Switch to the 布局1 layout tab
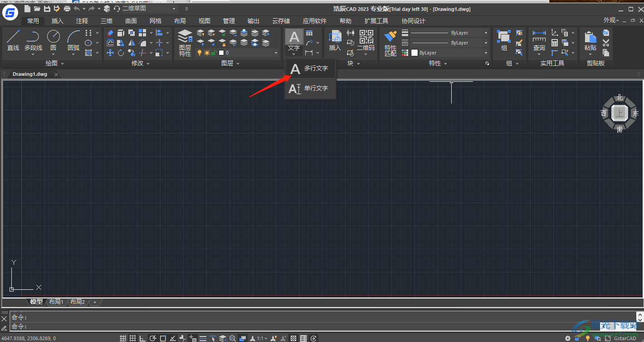 click(x=56, y=302)
